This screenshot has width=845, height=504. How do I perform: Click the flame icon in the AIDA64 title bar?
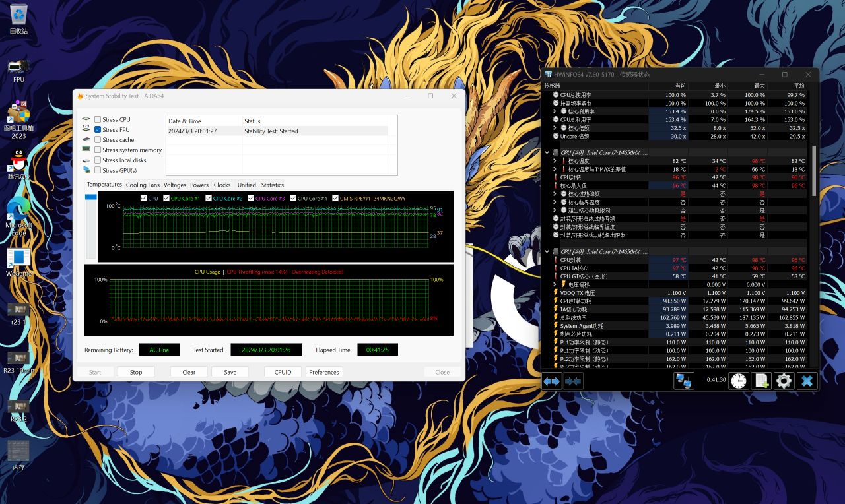pos(80,96)
